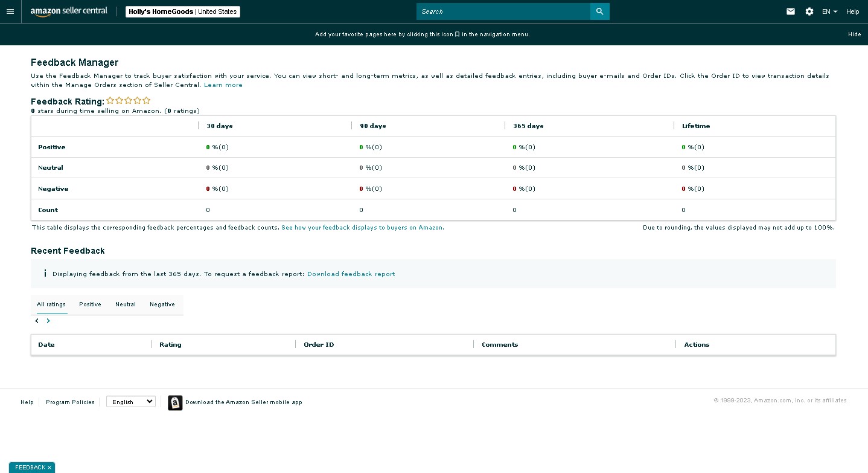
Task: Click the FEEDBACK label at the bottom
Action: coord(30,468)
